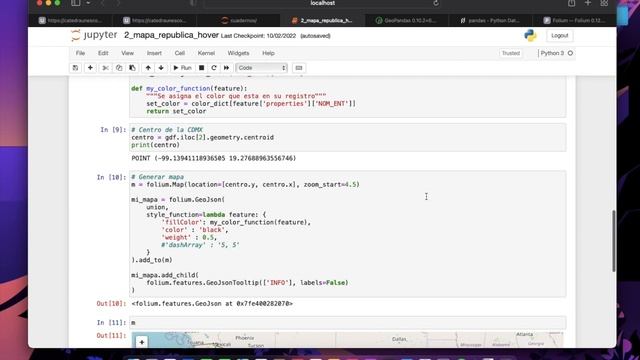Insert a cell below with the plus icon
The height and width of the screenshot is (360, 640).
tap(90, 68)
